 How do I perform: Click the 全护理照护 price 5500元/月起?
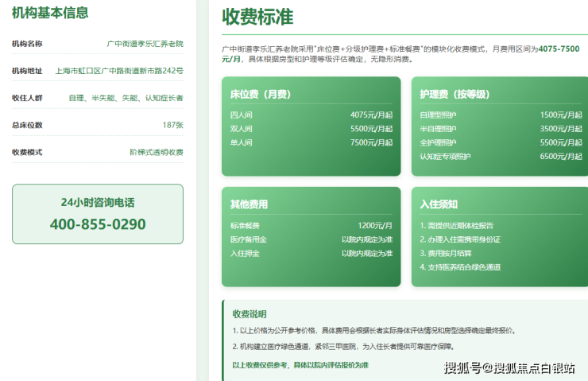point(561,142)
